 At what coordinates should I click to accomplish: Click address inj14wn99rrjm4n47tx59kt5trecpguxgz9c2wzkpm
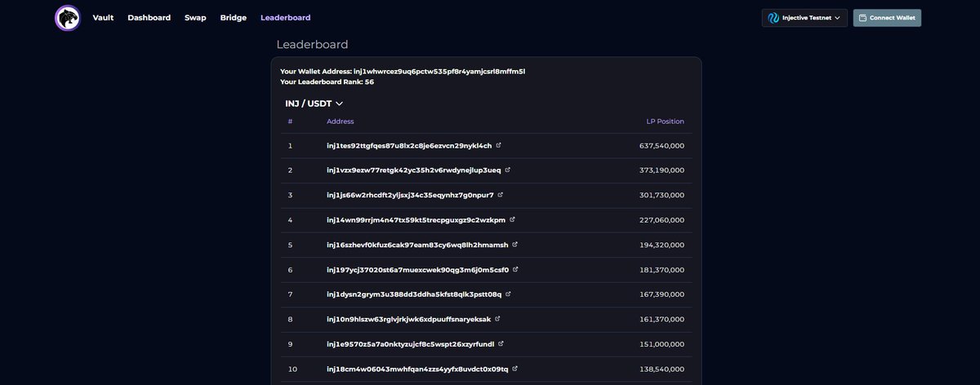point(416,220)
